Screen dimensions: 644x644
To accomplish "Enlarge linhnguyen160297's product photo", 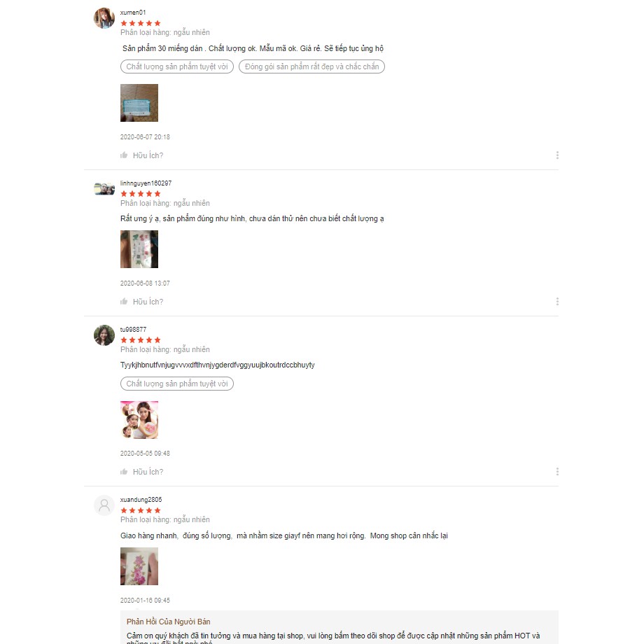I will coord(139,249).
